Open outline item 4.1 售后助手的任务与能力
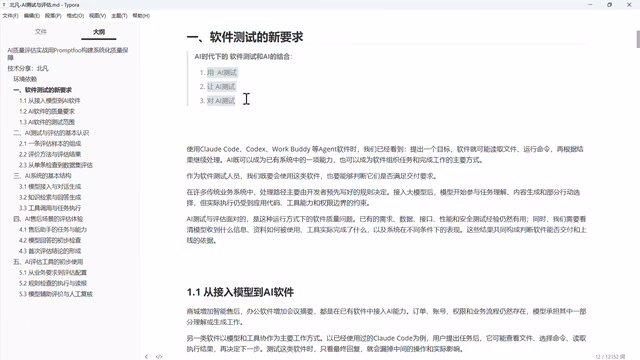 point(53,229)
